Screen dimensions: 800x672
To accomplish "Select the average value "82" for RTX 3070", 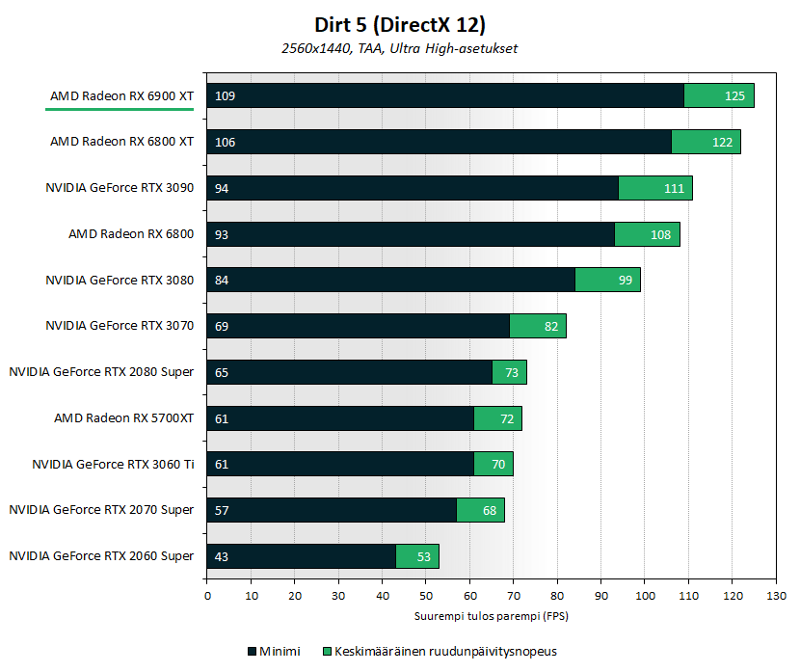I will tap(551, 327).
